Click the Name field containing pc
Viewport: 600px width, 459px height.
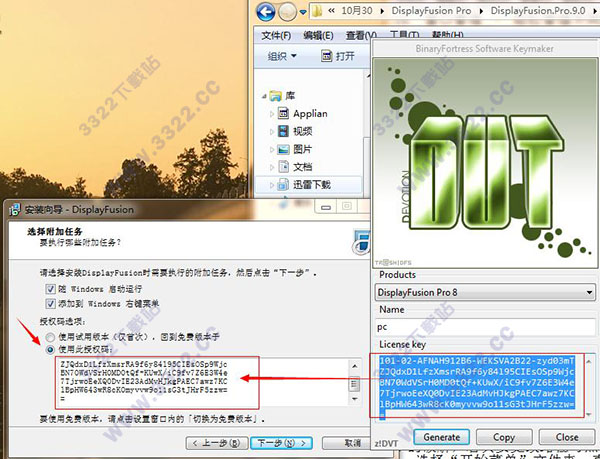(485, 327)
